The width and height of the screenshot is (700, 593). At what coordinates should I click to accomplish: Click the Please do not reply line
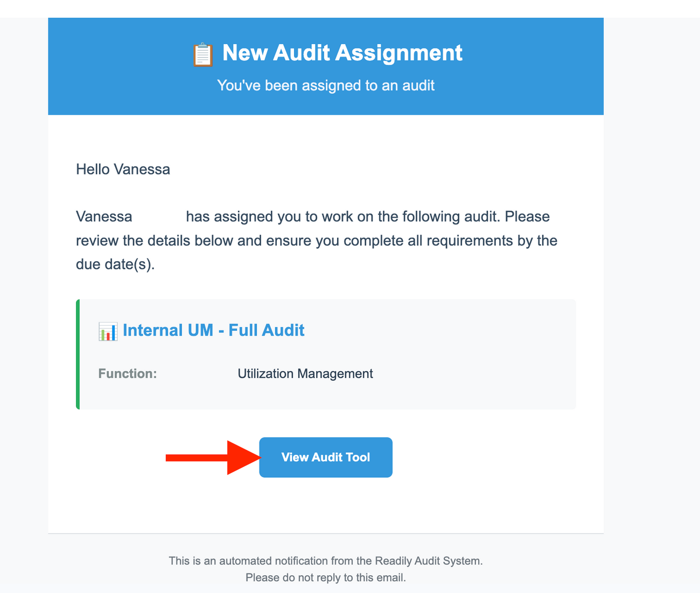coord(325,577)
